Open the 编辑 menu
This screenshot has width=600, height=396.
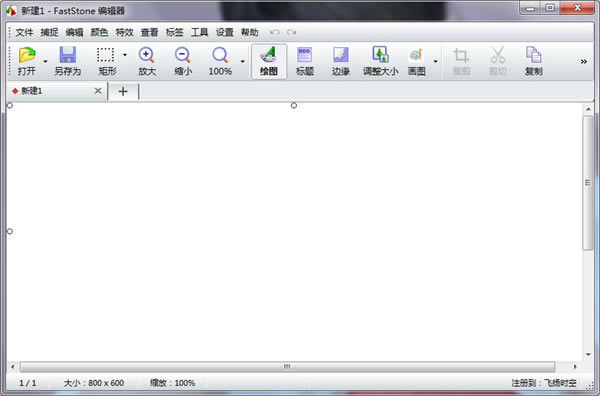(x=74, y=33)
